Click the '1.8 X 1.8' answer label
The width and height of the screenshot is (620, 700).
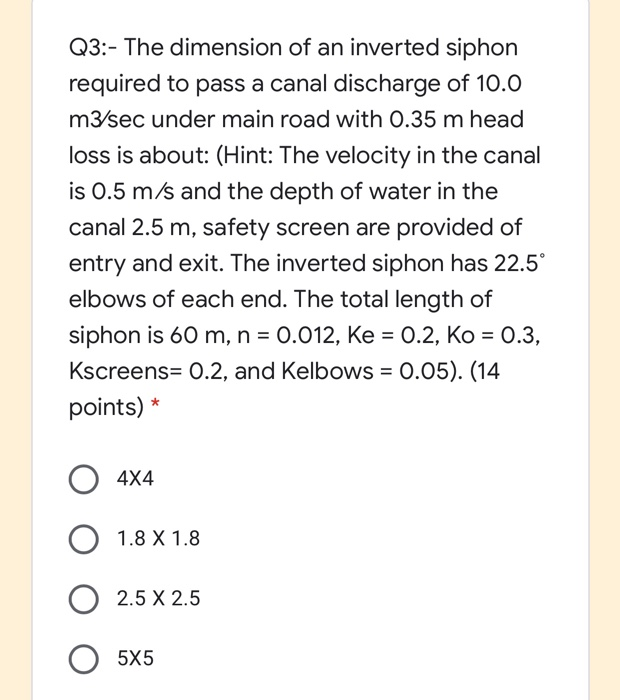click(x=158, y=538)
